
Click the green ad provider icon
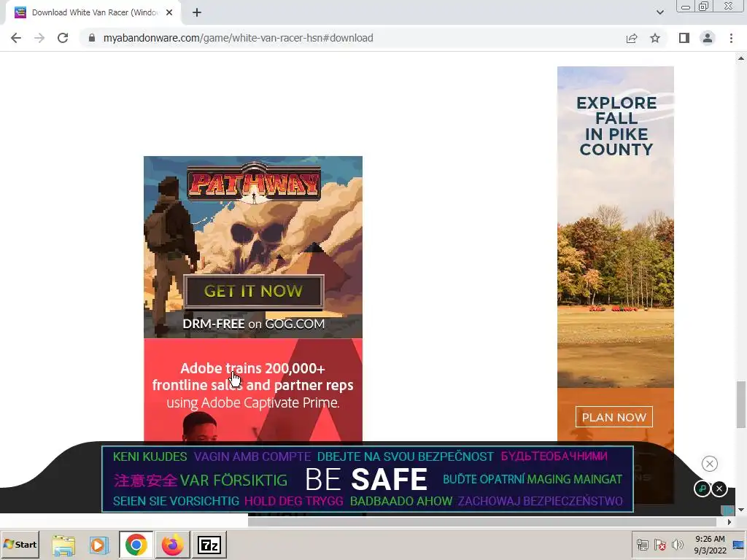tap(703, 489)
